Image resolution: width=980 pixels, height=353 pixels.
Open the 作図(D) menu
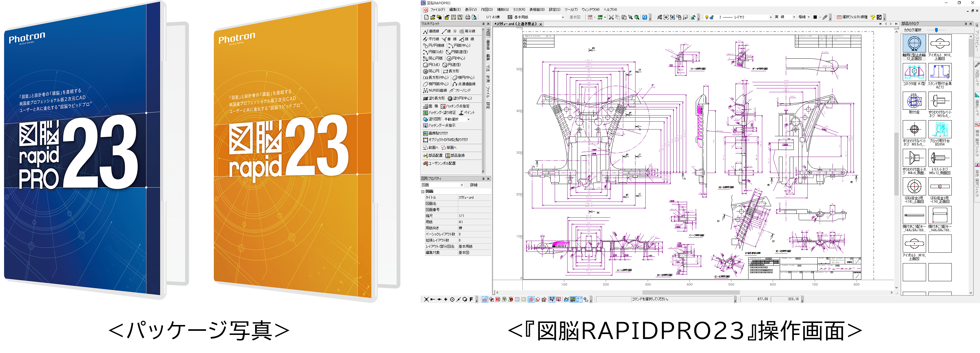[487, 10]
